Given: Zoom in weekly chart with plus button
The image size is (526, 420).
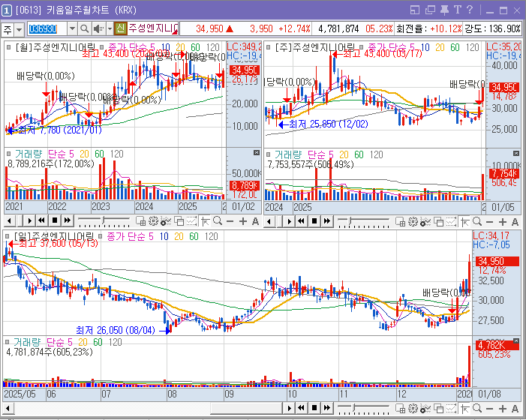Looking at the screenshot, I should pyautogui.click(x=503, y=222).
